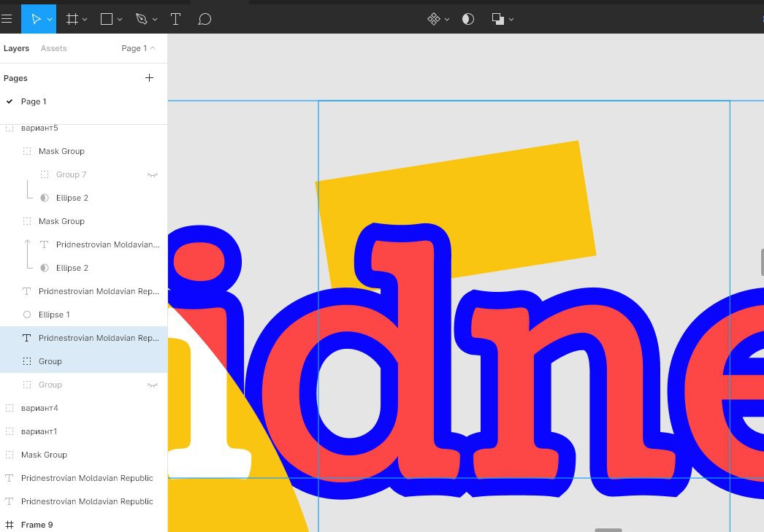
Task: Select Ellipse 2 under Group 7
Action: 72,198
